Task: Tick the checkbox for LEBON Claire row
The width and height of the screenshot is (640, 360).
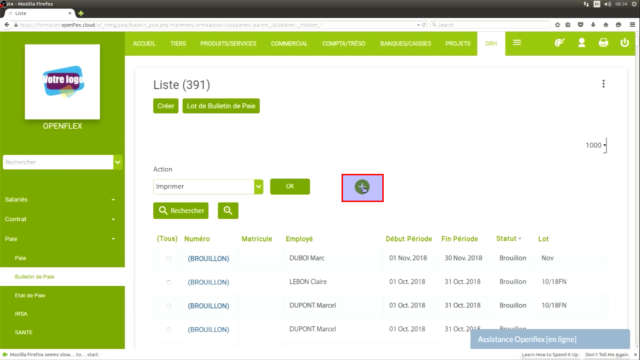Action: pyautogui.click(x=168, y=282)
